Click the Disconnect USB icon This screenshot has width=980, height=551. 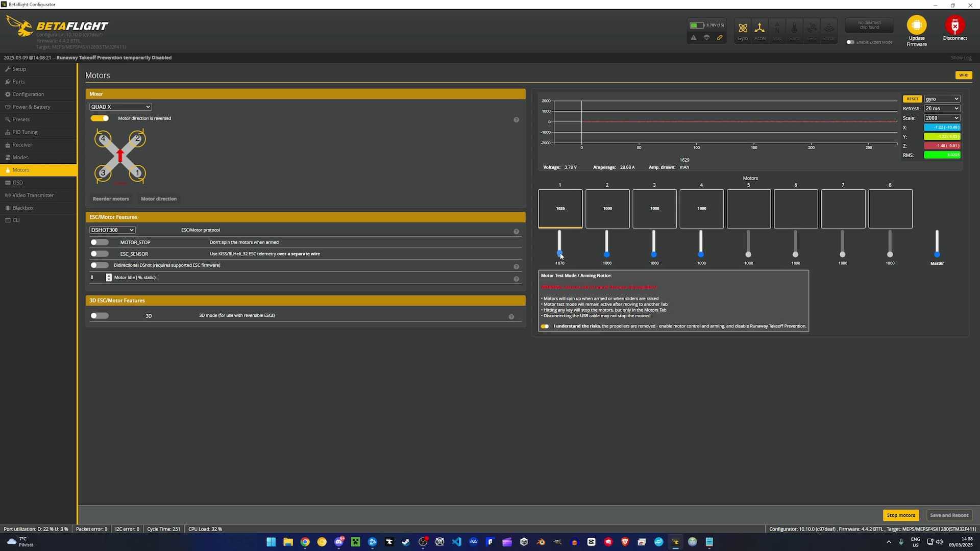click(x=955, y=25)
